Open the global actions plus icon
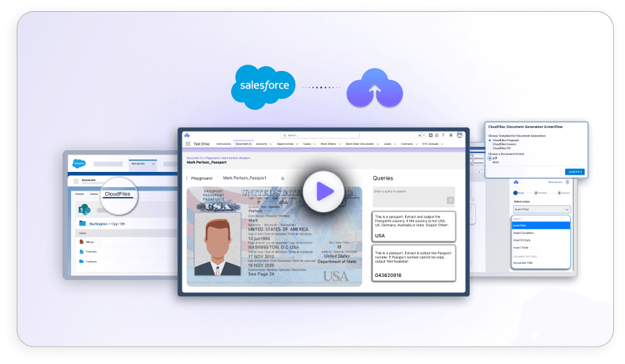Image resolution: width=625 pixels, height=364 pixels. (431, 136)
